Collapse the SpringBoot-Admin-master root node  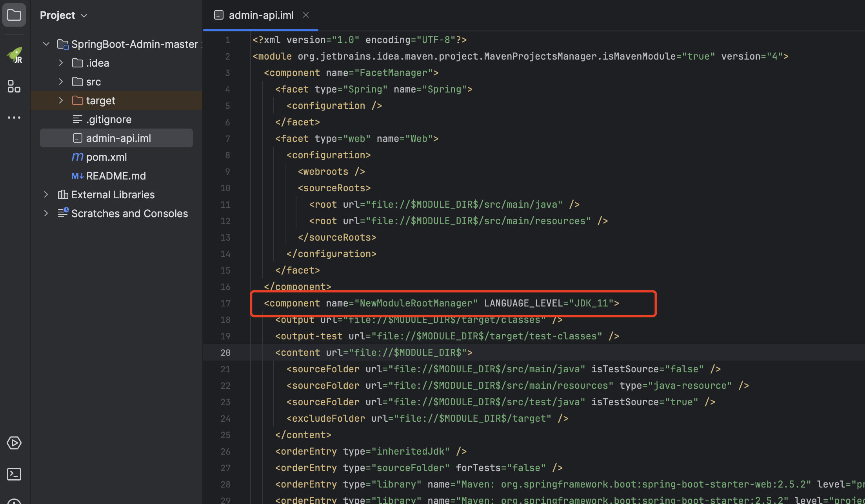pos(46,44)
